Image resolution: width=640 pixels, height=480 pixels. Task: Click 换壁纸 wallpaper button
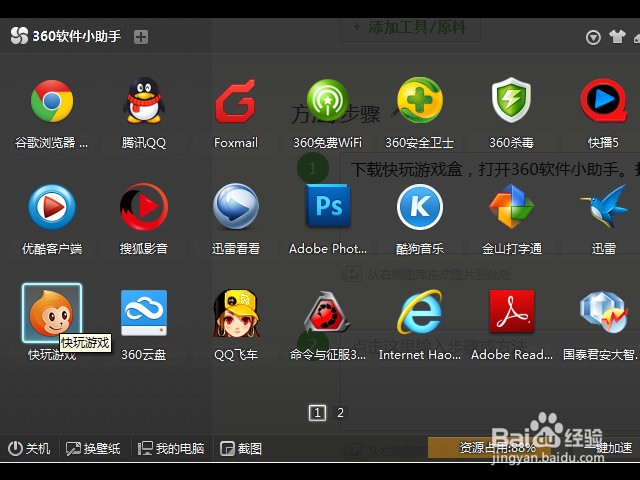click(x=93, y=449)
